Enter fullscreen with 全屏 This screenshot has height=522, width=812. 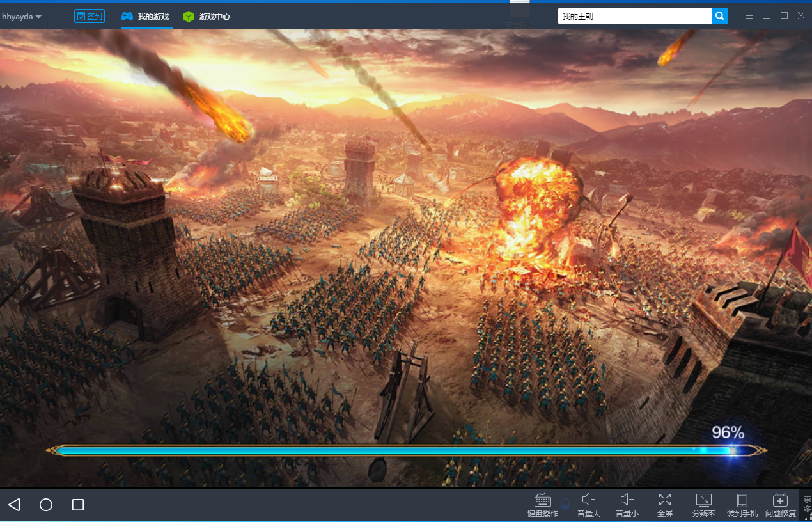coord(665,505)
